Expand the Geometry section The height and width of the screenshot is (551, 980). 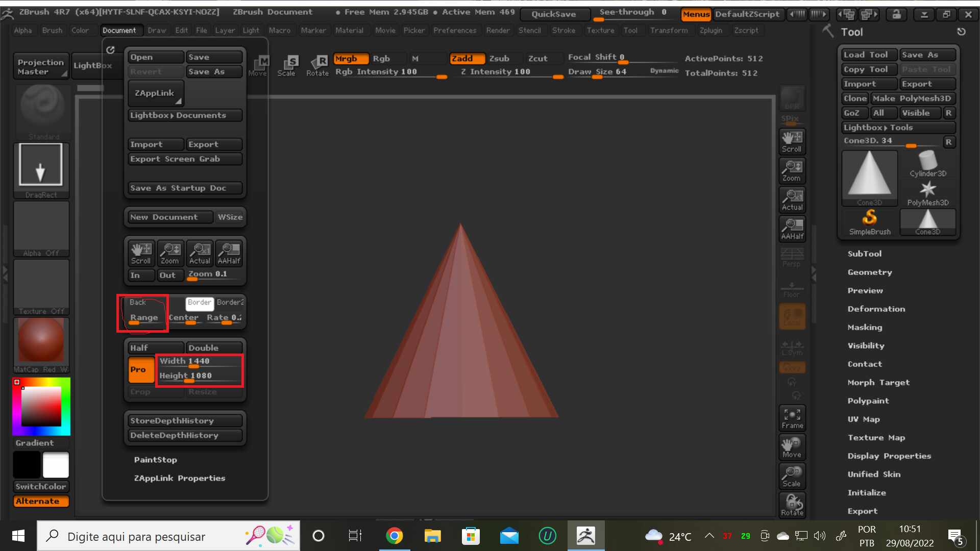870,272
